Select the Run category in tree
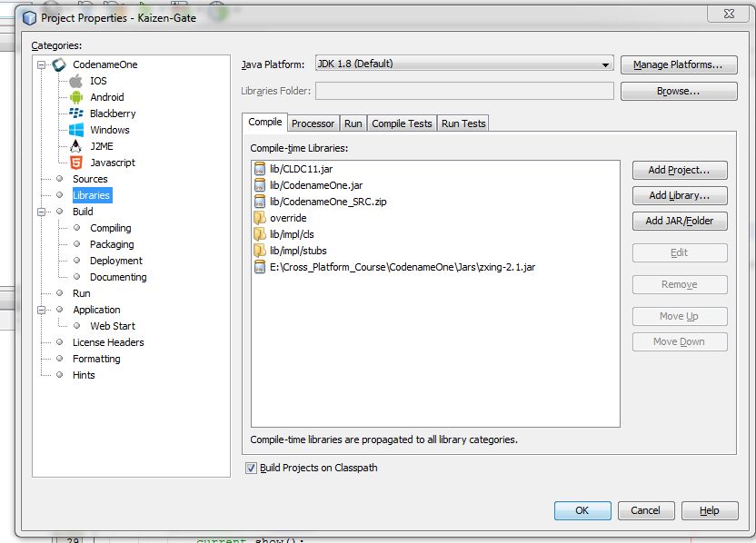This screenshot has height=543, width=756. point(82,293)
